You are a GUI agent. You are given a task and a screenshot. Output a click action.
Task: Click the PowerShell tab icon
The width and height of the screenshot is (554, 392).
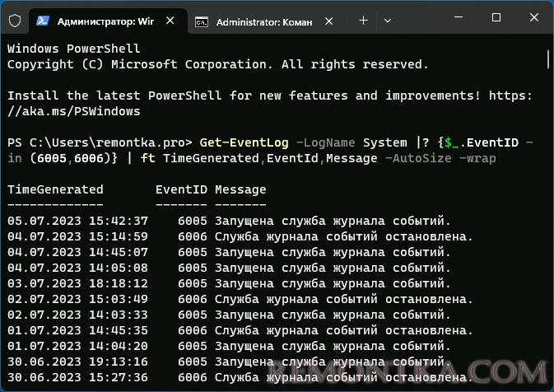(43, 21)
